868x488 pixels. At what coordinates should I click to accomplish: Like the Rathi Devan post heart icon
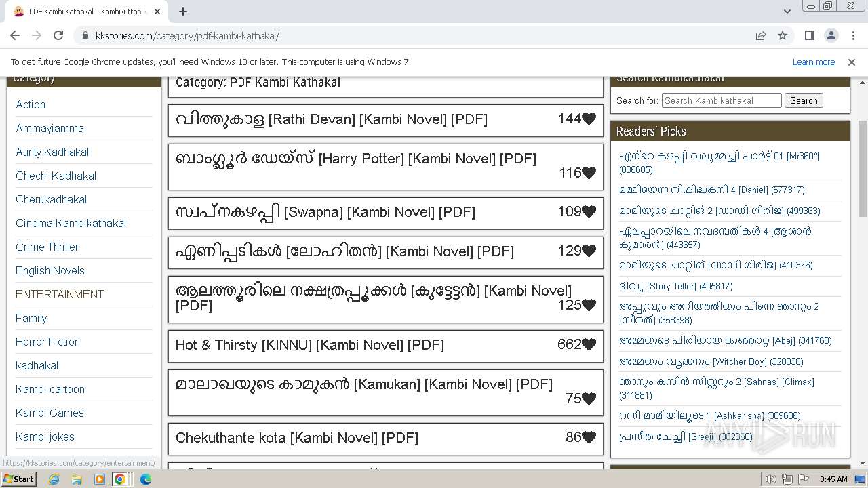(589, 119)
